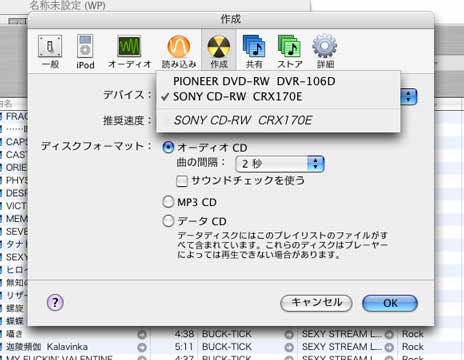Click the arrow after SEXY STREAM L... in 4:38 row
Screen dimensions: 464x360
tap(389, 334)
